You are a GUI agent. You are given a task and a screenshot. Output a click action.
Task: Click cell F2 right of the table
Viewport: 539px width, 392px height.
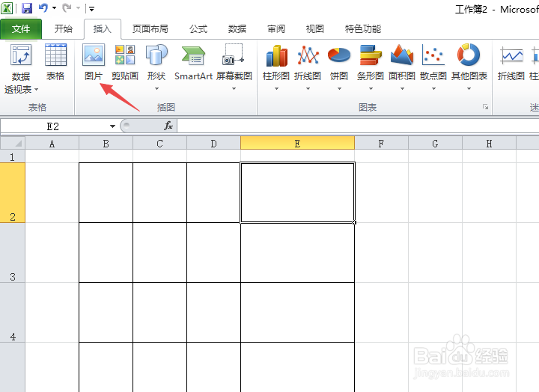coord(381,193)
